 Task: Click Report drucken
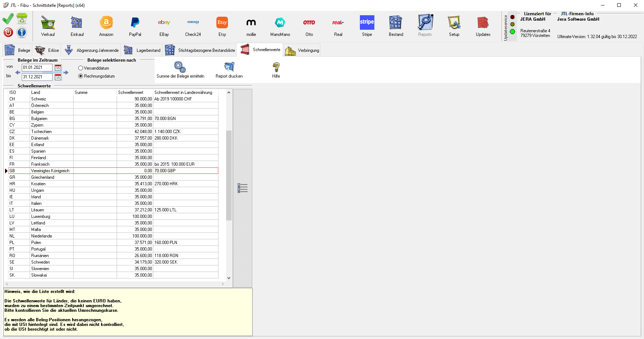pyautogui.click(x=228, y=69)
